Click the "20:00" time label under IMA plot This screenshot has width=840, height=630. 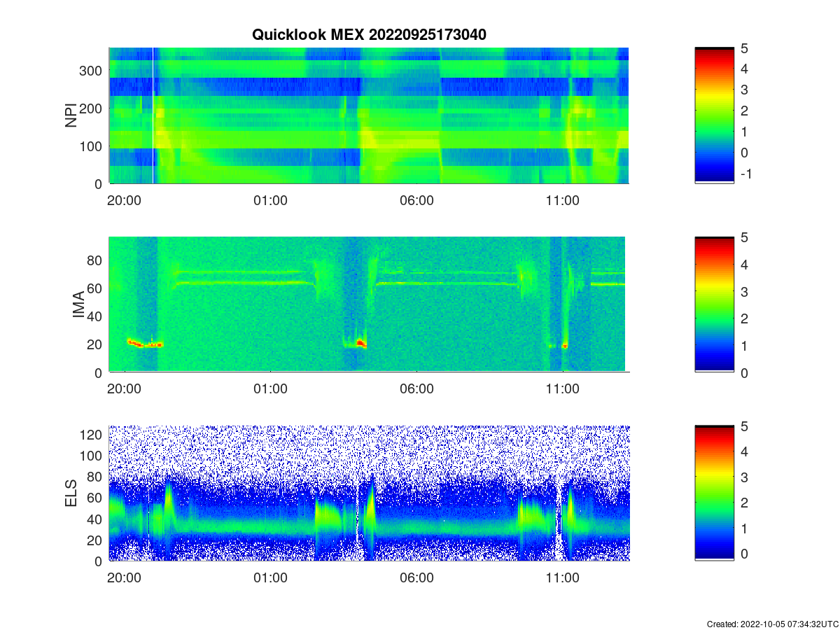[x=125, y=389]
